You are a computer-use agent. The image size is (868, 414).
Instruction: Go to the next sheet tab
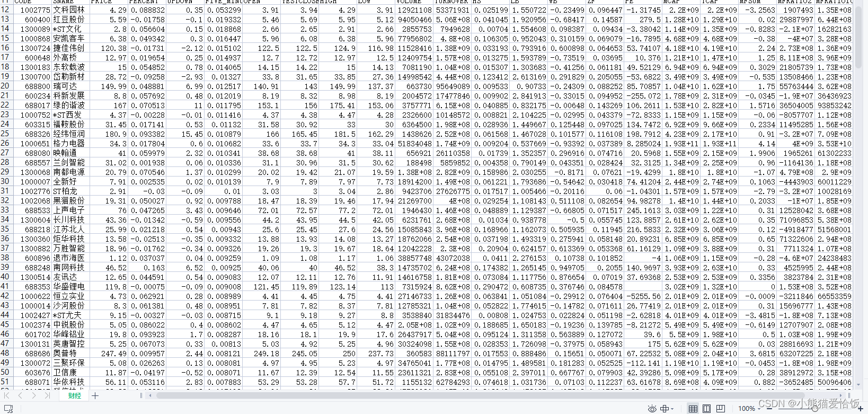click(x=33, y=395)
